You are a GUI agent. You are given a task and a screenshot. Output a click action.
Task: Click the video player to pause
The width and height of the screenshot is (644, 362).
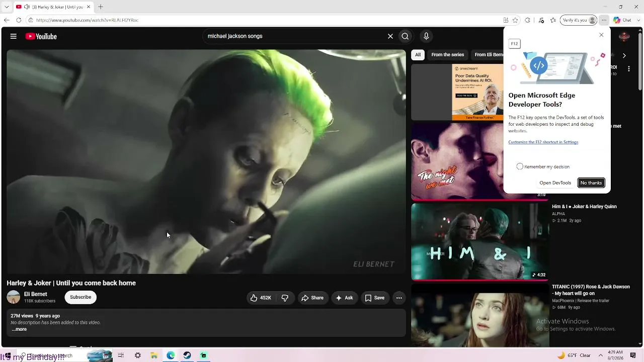[x=206, y=161]
